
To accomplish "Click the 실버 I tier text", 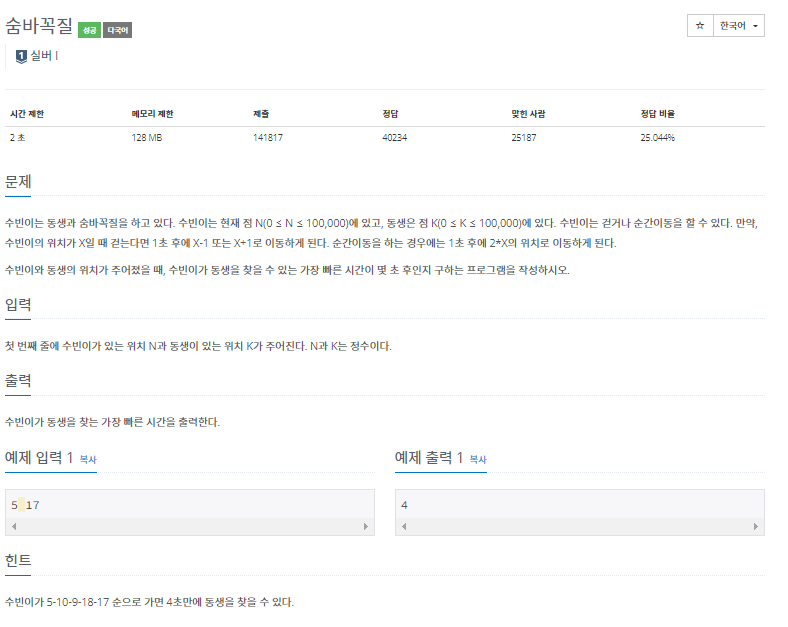I will [x=44, y=56].
